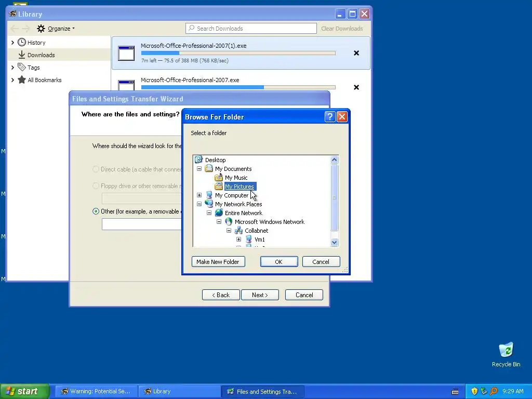Open the Start menu
Viewport: 532px width, 399px height.
pyautogui.click(x=24, y=391)
